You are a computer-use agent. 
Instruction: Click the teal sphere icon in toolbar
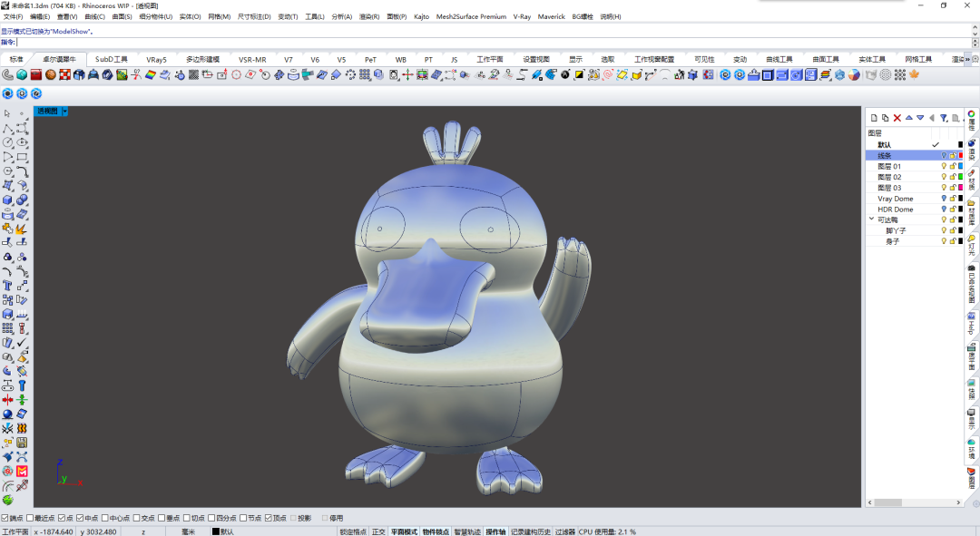(x=22, y=75)
